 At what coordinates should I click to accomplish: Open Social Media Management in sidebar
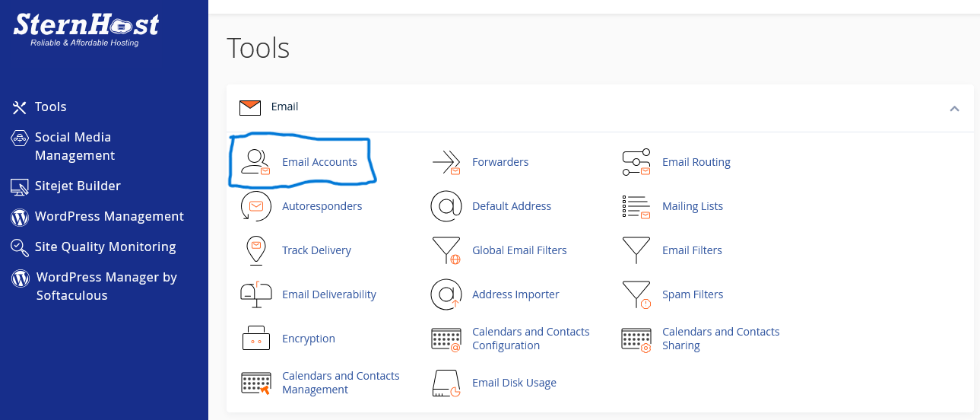[74, 146]
